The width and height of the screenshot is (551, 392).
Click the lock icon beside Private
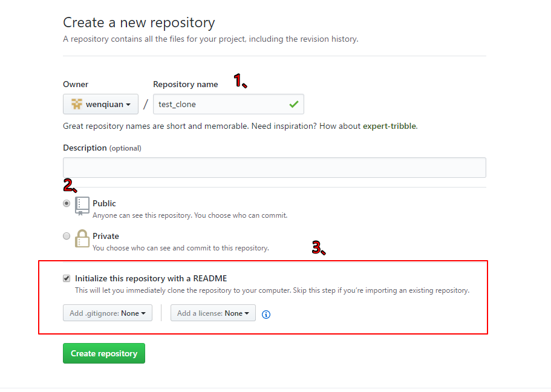(82, 238)
